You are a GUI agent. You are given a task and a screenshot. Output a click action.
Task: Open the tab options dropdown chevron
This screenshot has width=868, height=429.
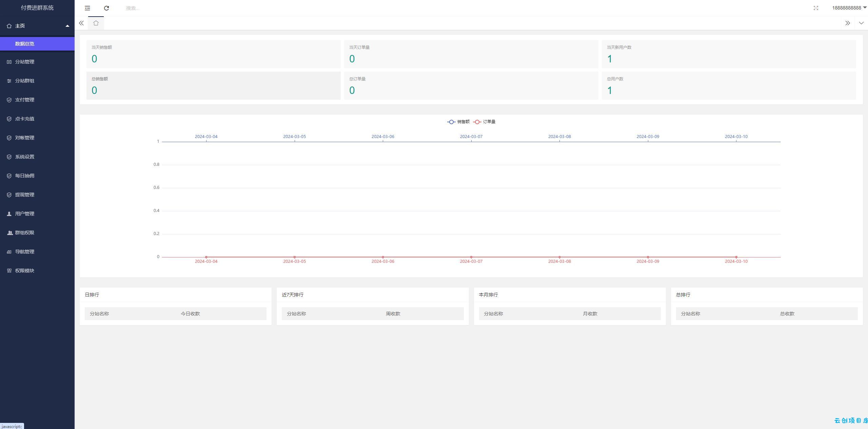(x=861, y=23)
